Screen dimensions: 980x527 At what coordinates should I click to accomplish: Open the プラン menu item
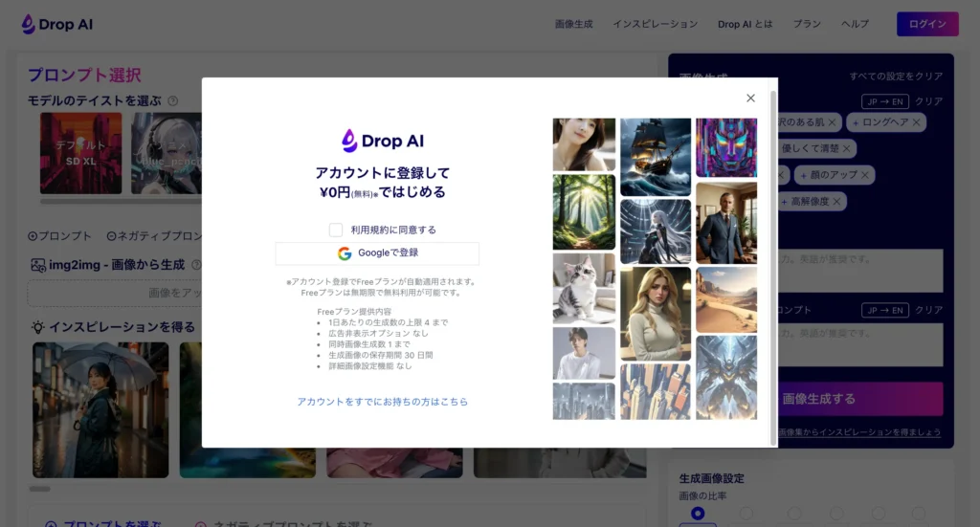pos(807,24)
